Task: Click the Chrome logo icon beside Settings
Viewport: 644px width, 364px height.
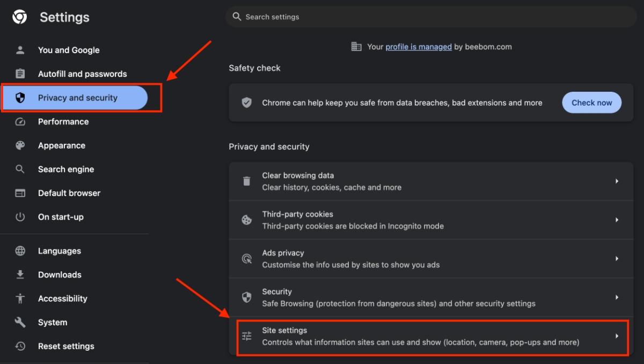Action: (20, 17)
